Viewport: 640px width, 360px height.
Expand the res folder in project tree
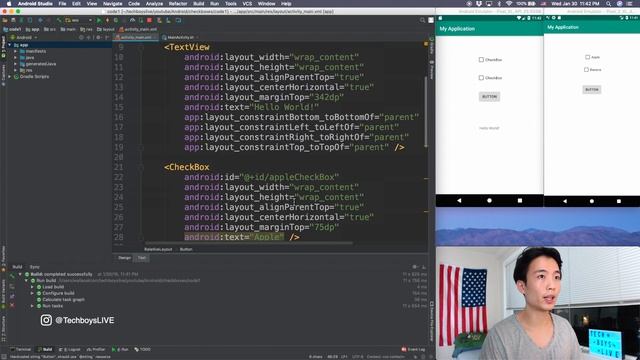click(16, 70)
